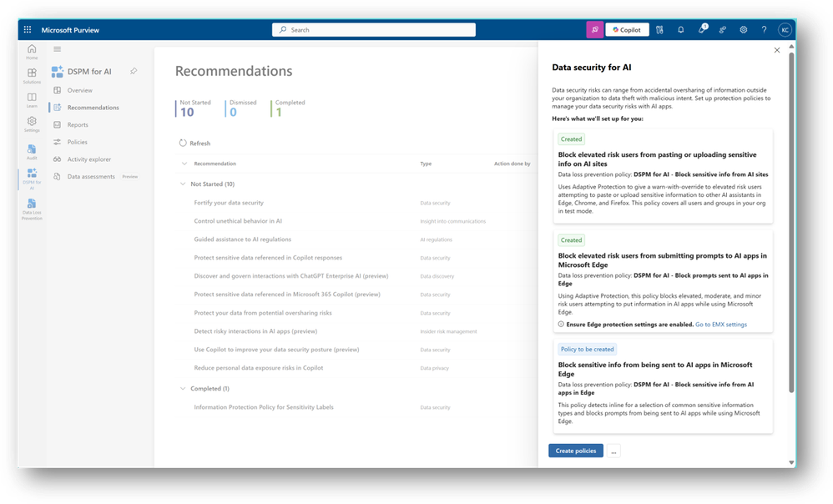This screenshot has width=833, height=504.
Task: Follow the Go to EMX settings link
Action: pos(721,325)
